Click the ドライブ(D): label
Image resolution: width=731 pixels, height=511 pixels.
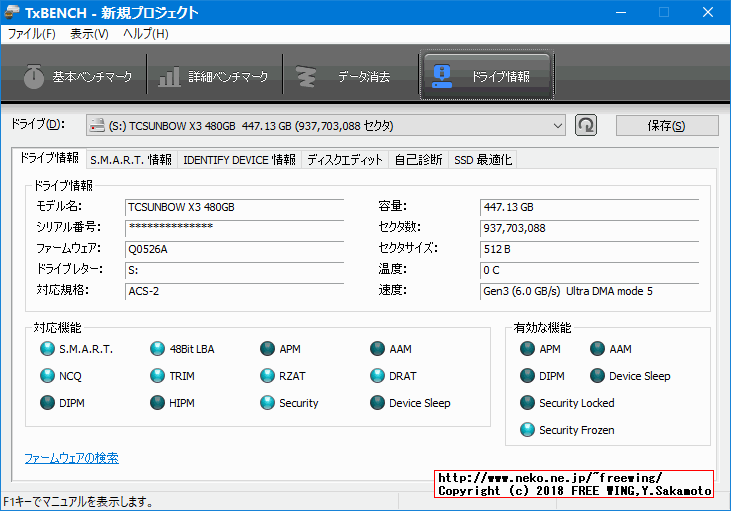pyautogui.click(x=38, y=124)
